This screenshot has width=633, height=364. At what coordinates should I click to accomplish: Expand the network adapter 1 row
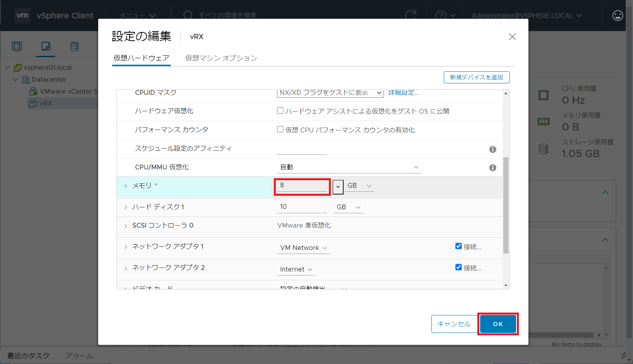coord(126,247)
